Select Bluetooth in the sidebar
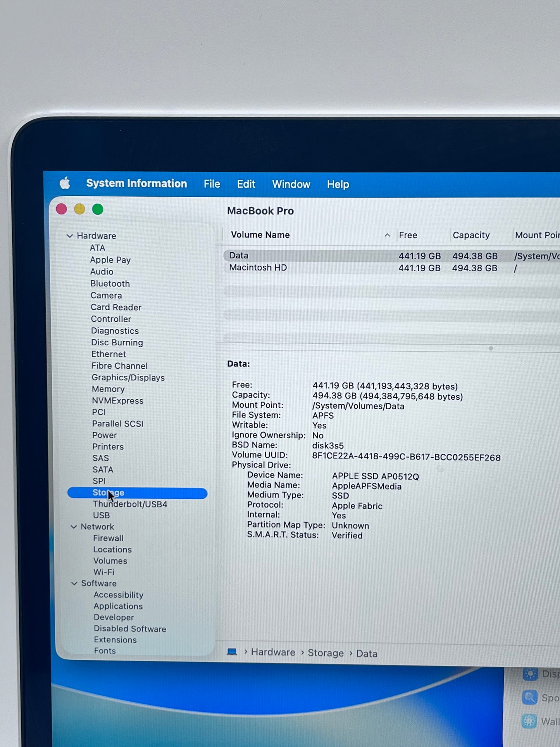Screen dimensions: 560x747 pos(110,283)
